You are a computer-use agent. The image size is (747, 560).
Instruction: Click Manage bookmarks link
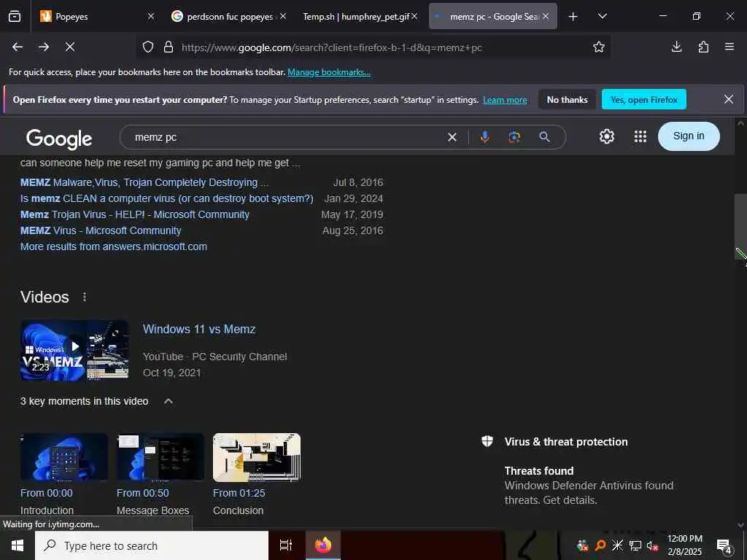point(329,72)
